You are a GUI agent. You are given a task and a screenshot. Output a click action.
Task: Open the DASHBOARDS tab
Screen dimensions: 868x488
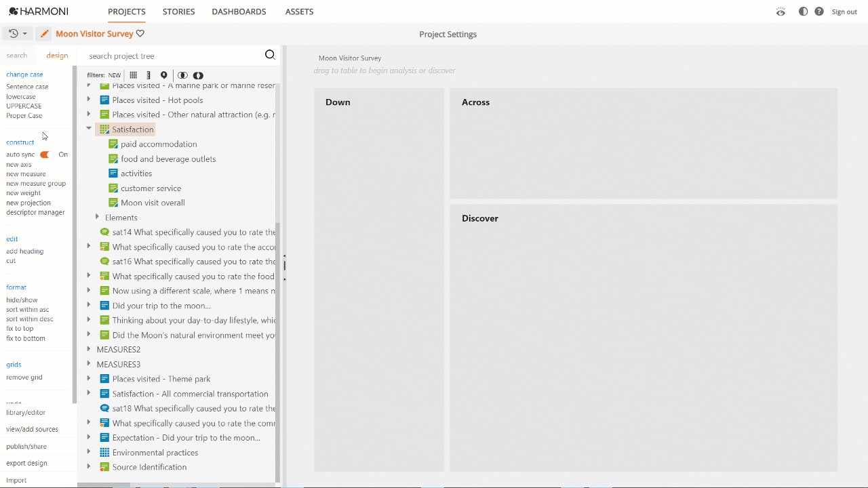coord(239,12)
